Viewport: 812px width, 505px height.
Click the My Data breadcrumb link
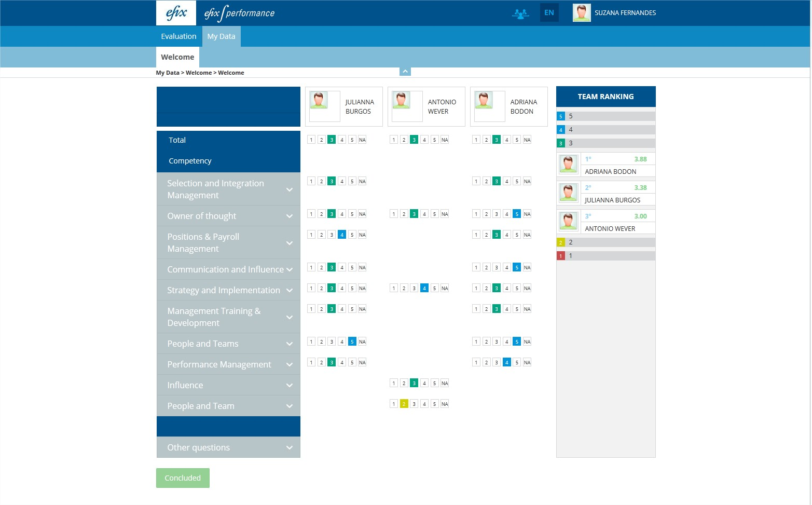pyautogui.click(x=167, y=73)
